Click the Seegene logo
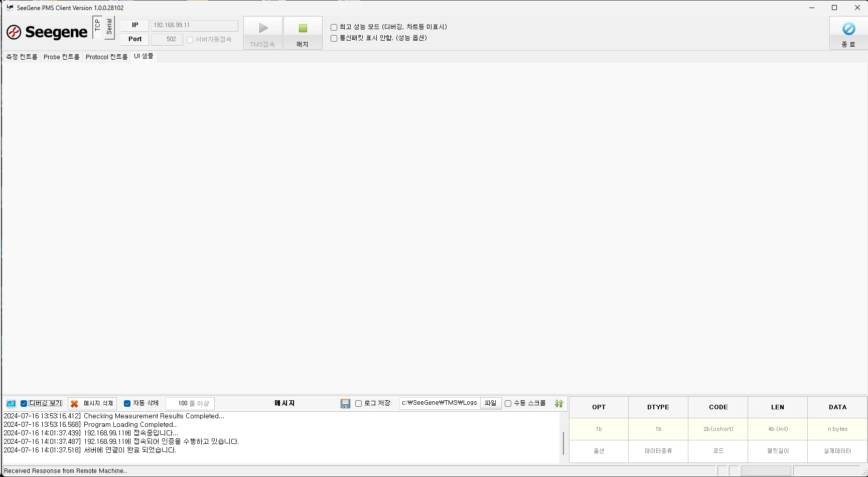The width and height of the screenshot is (868, 477). tap(47, 32)
